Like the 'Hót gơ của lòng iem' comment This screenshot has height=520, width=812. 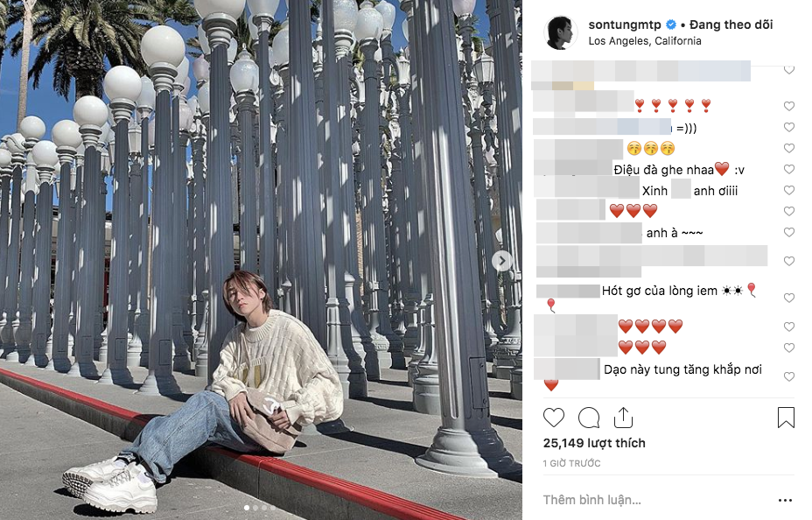pos(788,298)
